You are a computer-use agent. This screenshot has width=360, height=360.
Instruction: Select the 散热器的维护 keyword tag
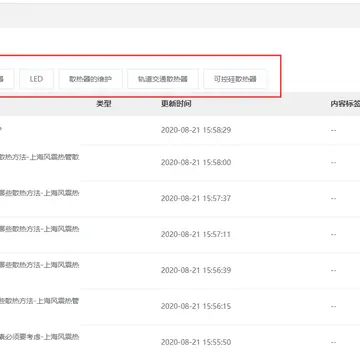pyautogui.click(x=90, y=79)
